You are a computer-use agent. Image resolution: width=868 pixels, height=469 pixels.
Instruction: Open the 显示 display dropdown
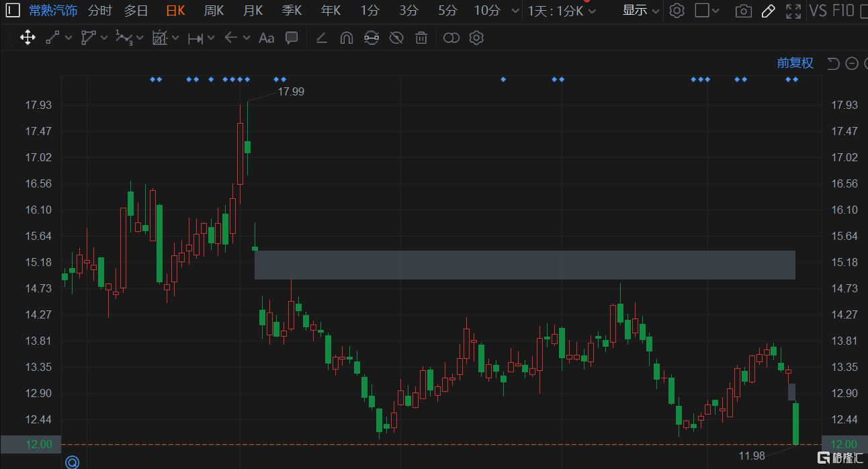641,10
